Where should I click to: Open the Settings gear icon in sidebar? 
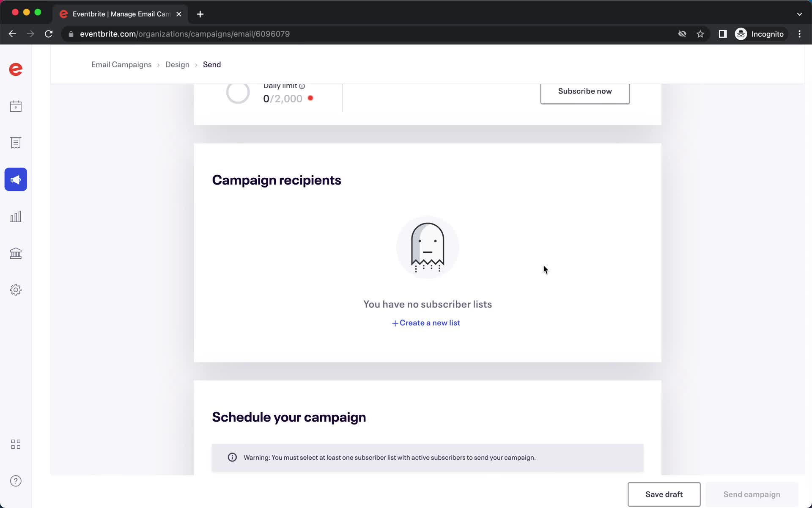16,290
